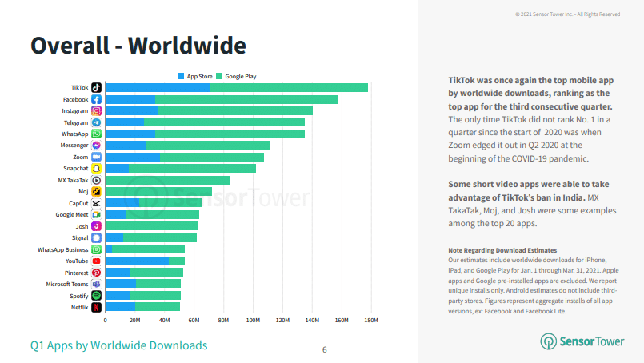Click the YouTube app icon
The width and height of the screenshot is (644, 363).
click(96, 261)
